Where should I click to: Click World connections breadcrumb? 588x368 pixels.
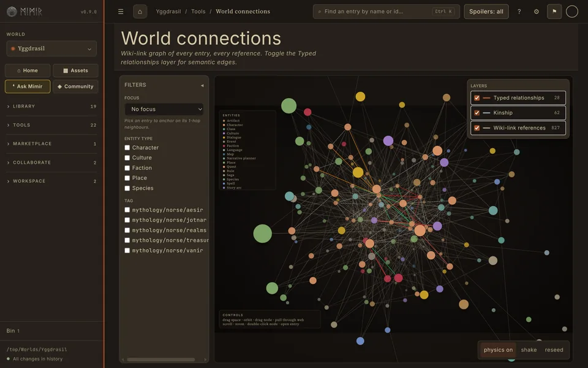click(243, 12)
